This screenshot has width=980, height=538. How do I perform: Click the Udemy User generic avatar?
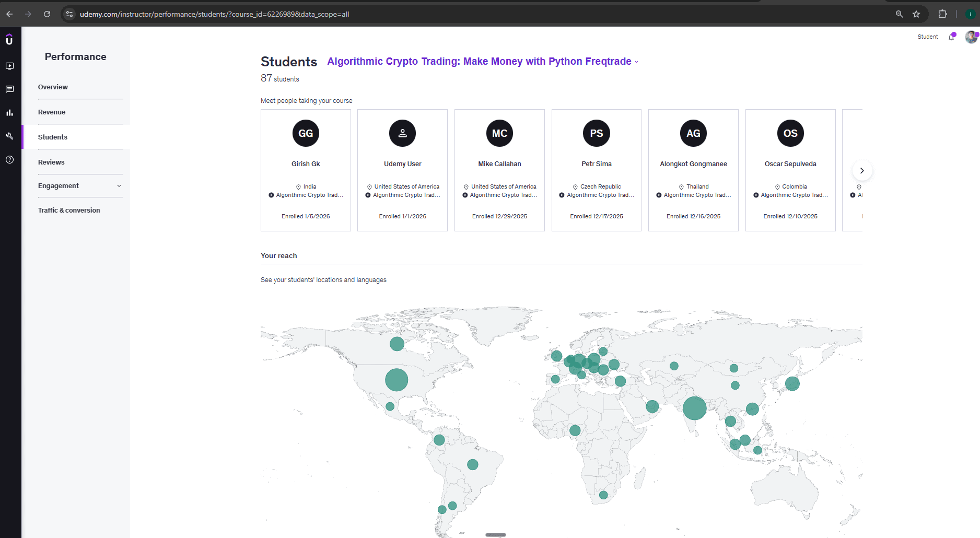click(x=402, y=133)
